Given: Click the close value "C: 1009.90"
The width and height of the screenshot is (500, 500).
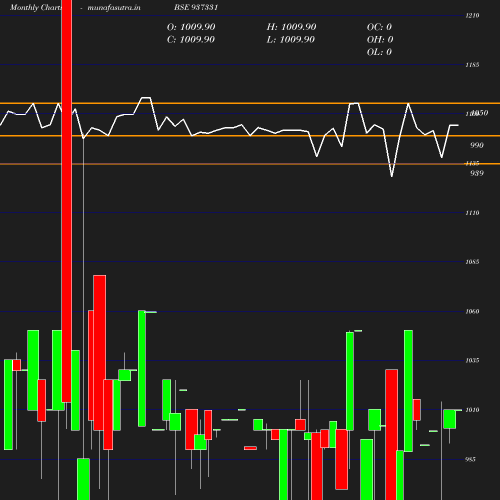Looking at the screenshot, I should tap(191, 40).
